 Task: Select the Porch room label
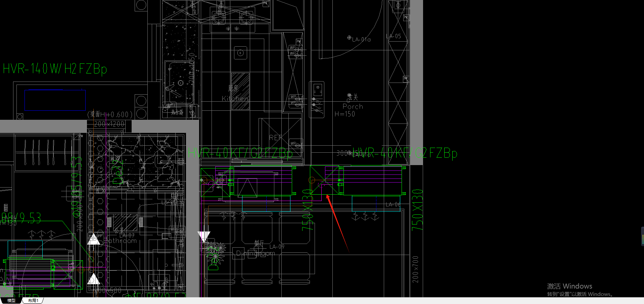pos(353,106)
